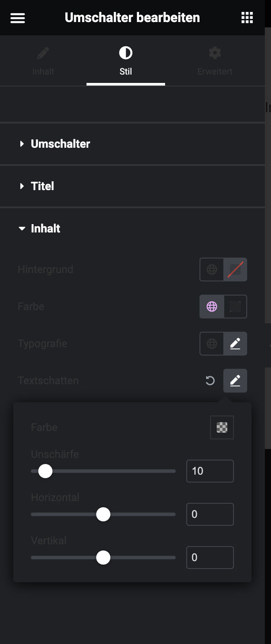Open the Farbe text color swatch

(235, 307)
